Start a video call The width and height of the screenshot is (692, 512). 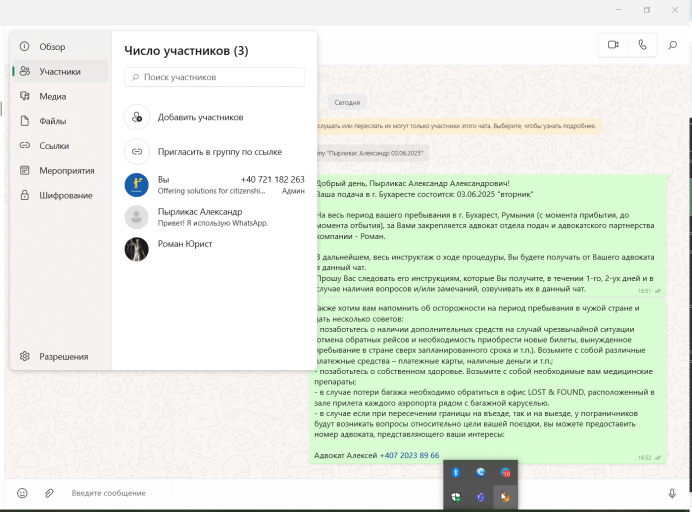tap(613, 45)
